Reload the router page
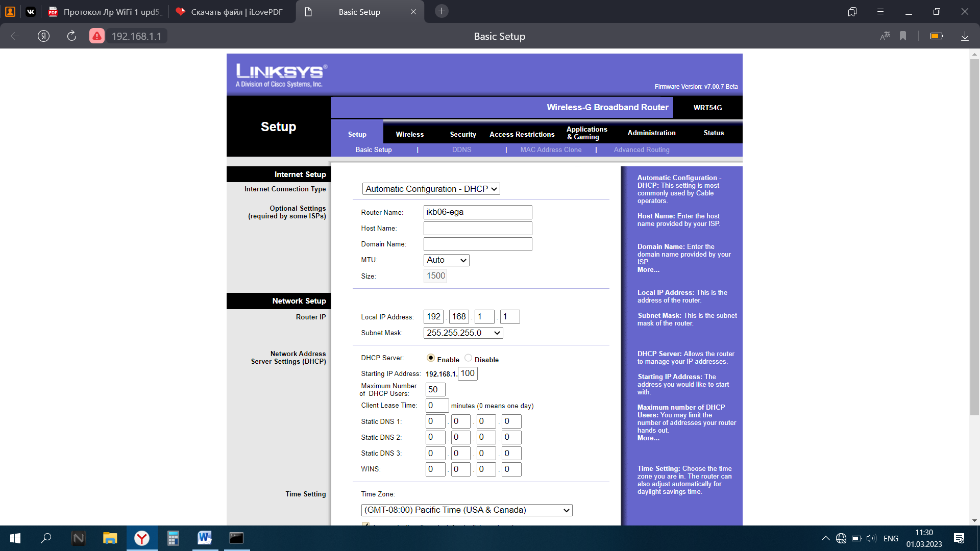Viewport: 980px width, 551px height. pyautogui.click(x=71, y=36)
